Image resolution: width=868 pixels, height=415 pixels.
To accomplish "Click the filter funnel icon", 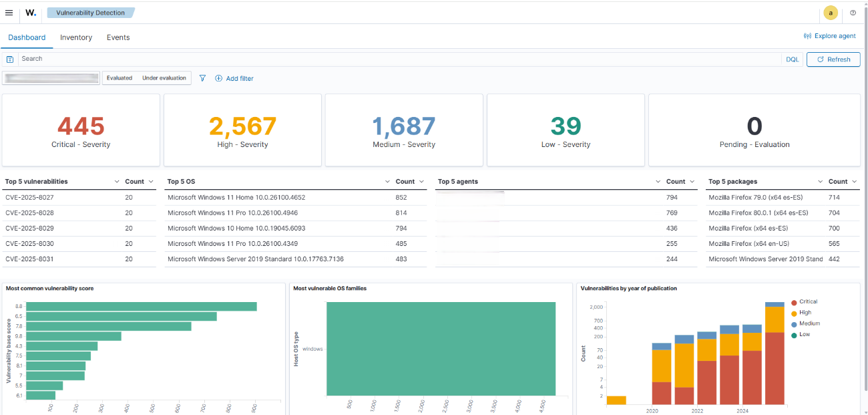I will (x=203, y=78).
